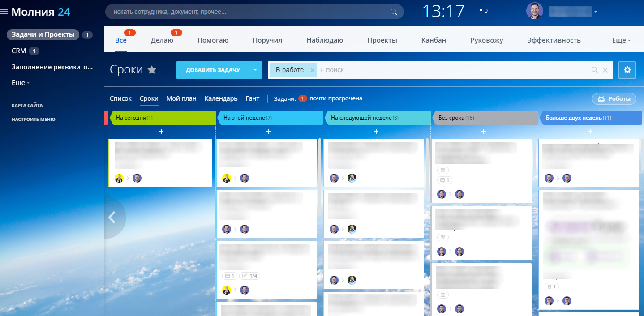Open the hamburger menu next to Молния 24
644x316 pixels.
4,12
